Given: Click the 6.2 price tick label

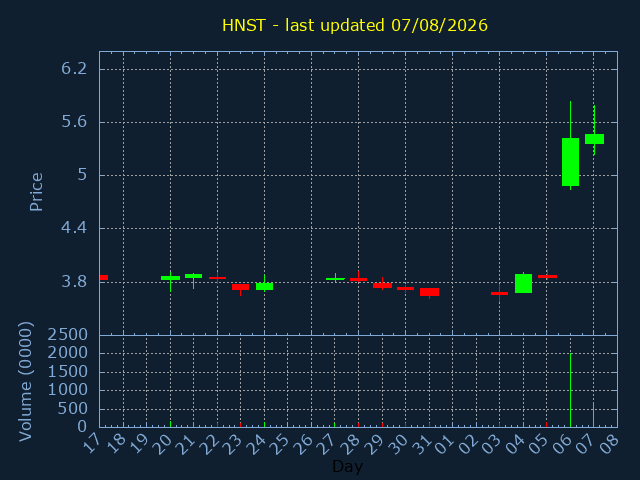Looking at the screenshot, I should [74, 69].
